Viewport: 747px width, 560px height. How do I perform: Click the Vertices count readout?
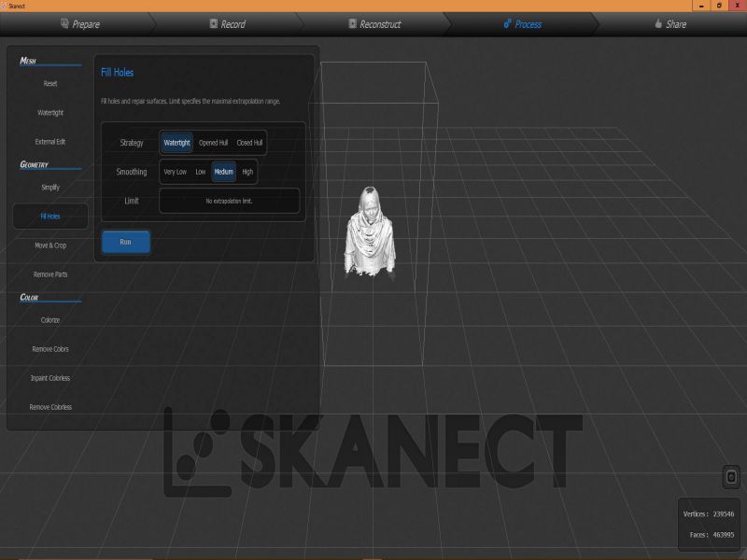tap(709, 514)
